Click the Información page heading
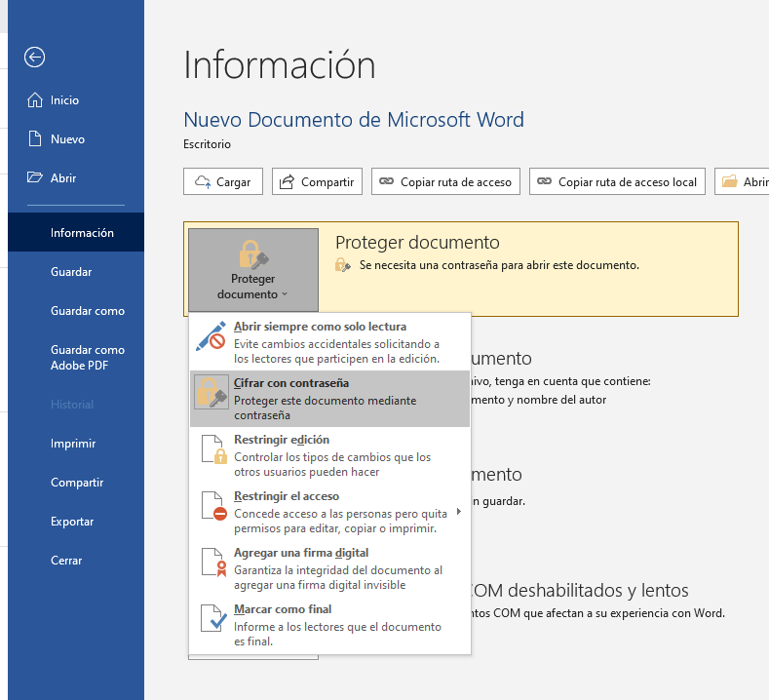The image size is (769, 700). coord(280,64)
